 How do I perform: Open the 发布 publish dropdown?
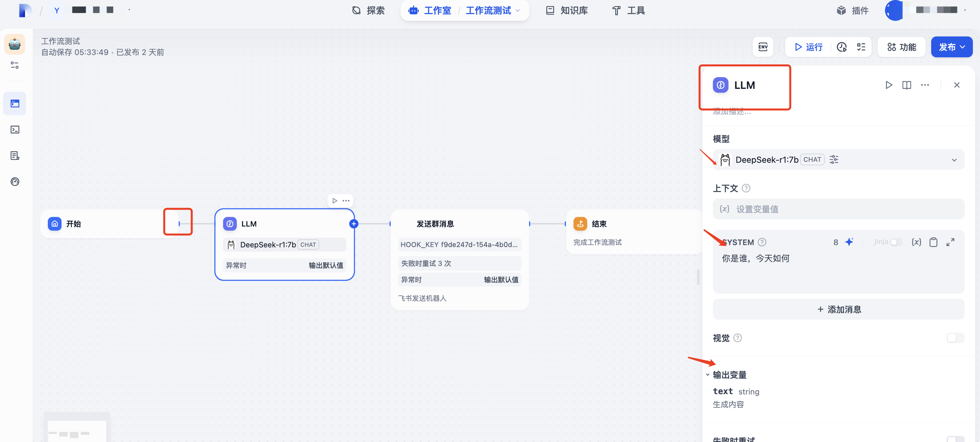tap(951, 47)
